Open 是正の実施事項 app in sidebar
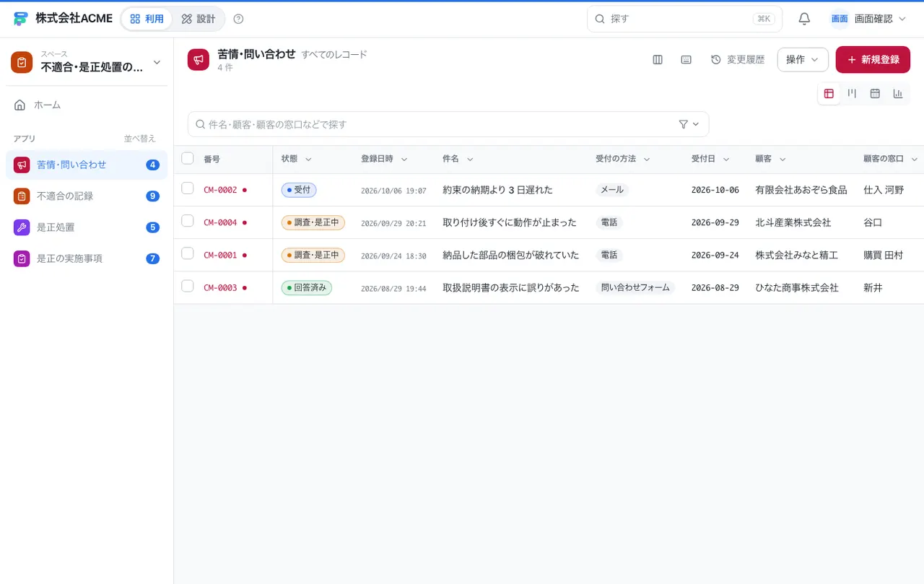The height and width of the screenshot is (584, 924). (x=87, y=258)
